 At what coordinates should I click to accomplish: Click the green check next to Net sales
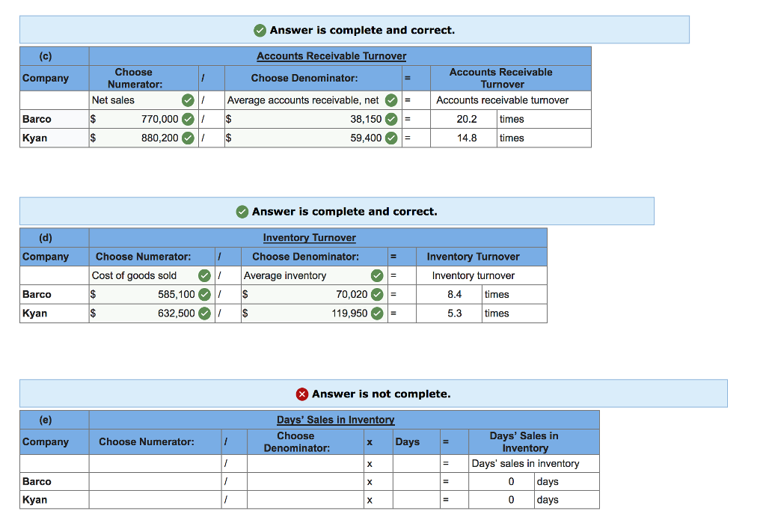(188, 100)
